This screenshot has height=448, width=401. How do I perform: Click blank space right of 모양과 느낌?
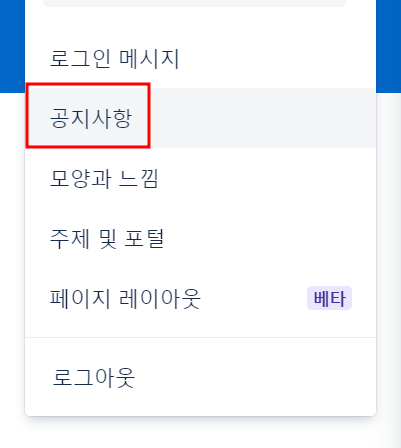coord(267,178)
